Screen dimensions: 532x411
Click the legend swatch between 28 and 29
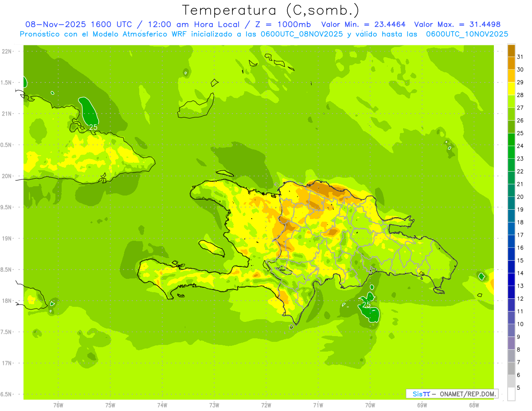511,89
